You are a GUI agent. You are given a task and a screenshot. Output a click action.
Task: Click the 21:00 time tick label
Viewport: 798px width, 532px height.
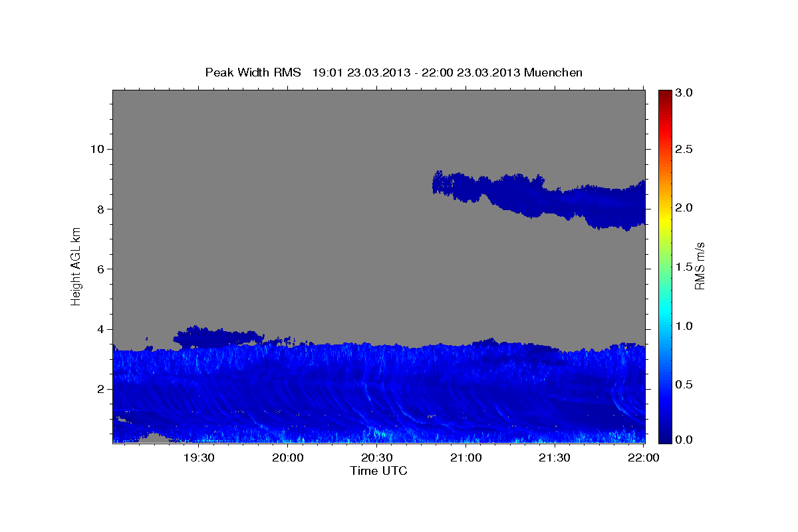pyautogui.click(x=466, y=458)
